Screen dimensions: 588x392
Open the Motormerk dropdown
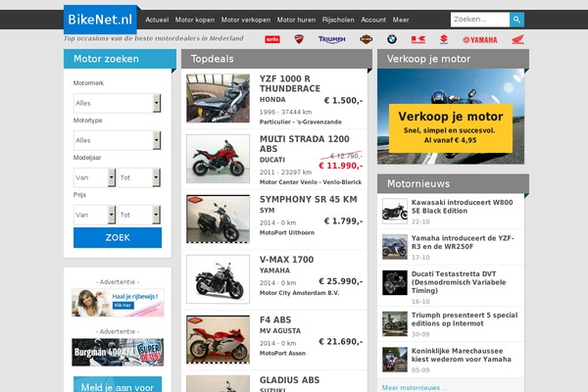pos(118,103)
